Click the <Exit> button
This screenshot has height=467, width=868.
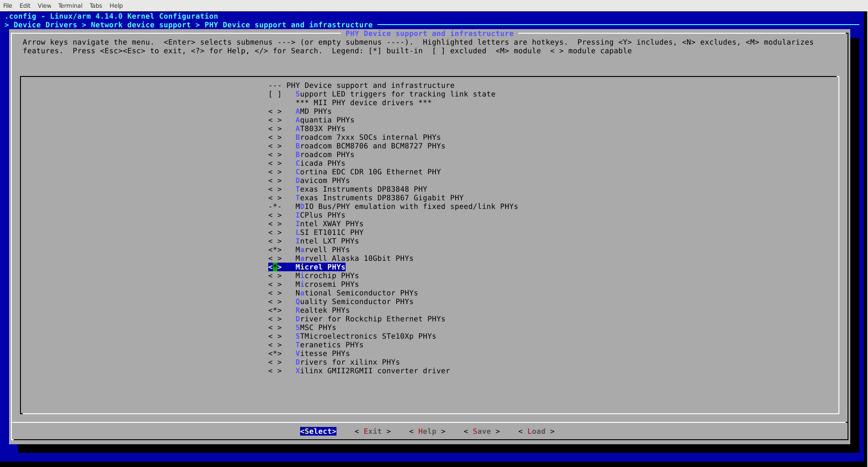[x=372, y=431]
